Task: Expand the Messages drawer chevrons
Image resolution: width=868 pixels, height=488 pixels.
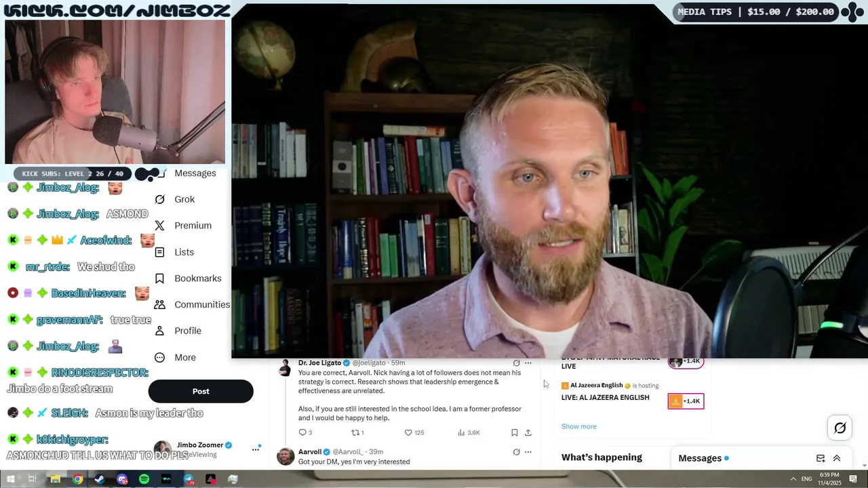Action: pos(837,458)
